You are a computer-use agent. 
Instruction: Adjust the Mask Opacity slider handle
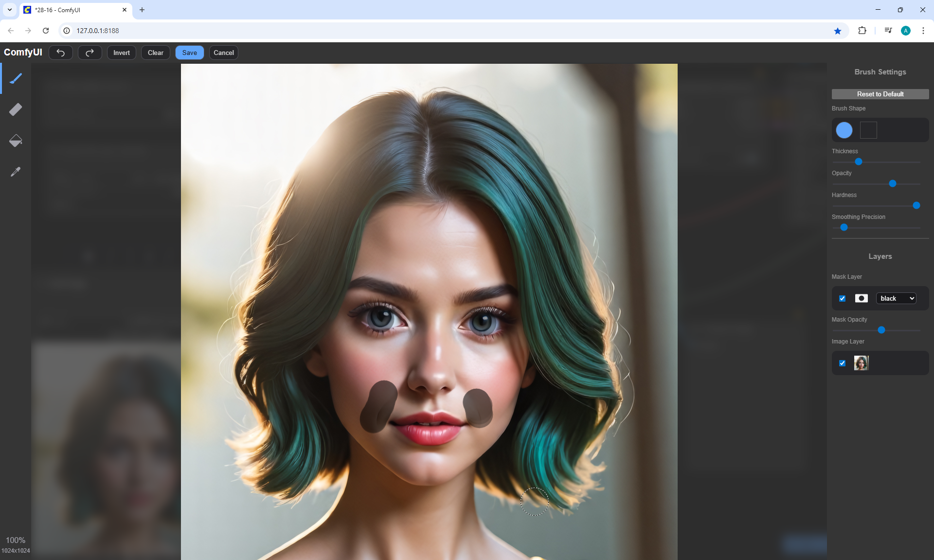click(881, 330)
